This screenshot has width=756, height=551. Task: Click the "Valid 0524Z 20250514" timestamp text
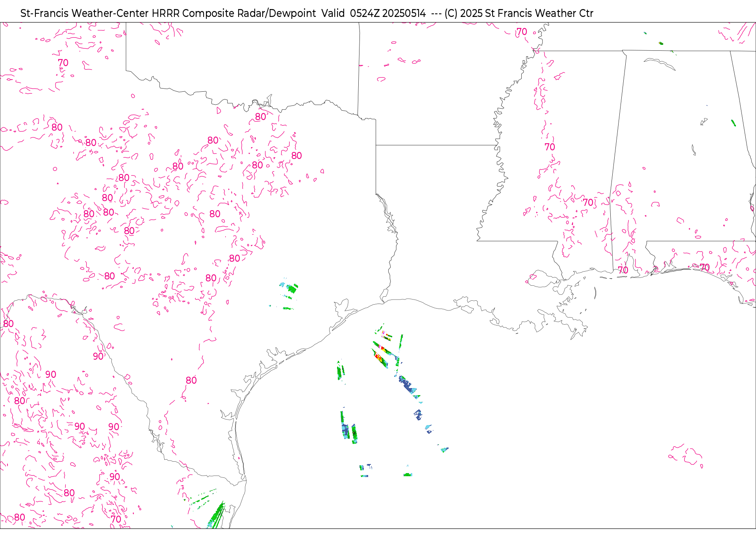click(x=374, y=13)
